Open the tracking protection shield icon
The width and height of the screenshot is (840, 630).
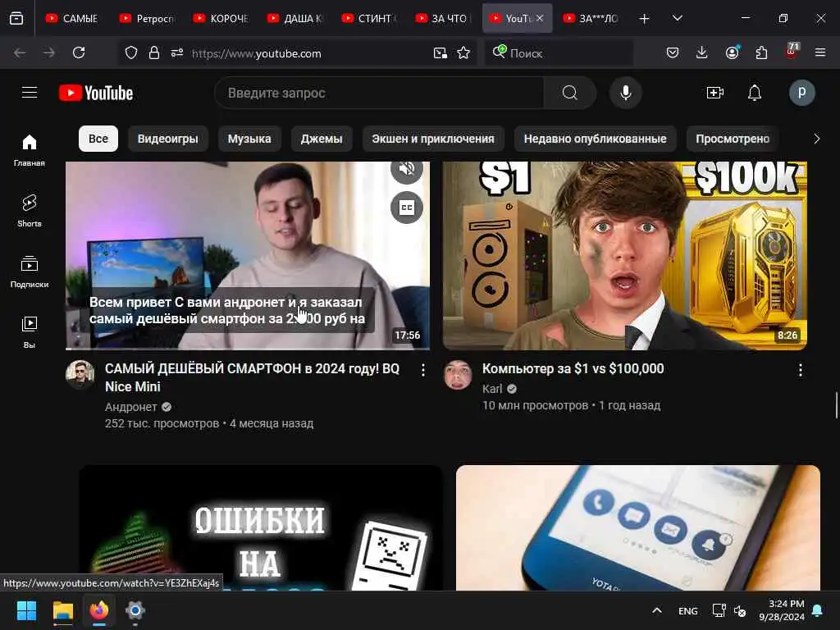pyautogui.click(x=131, y=52)
